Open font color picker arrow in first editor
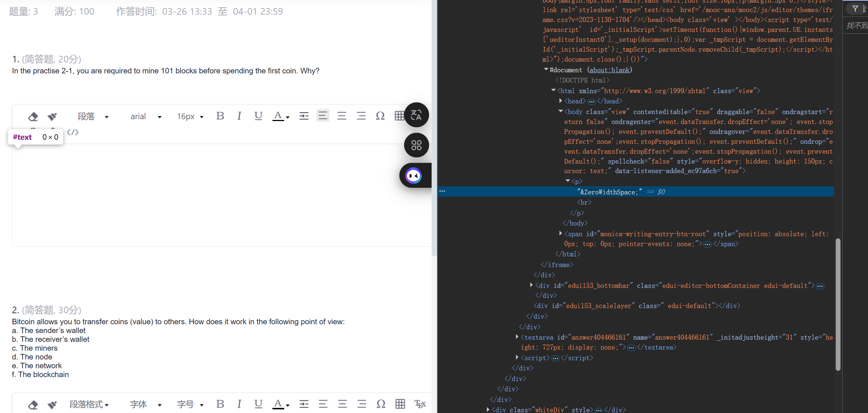 (288, 117)
